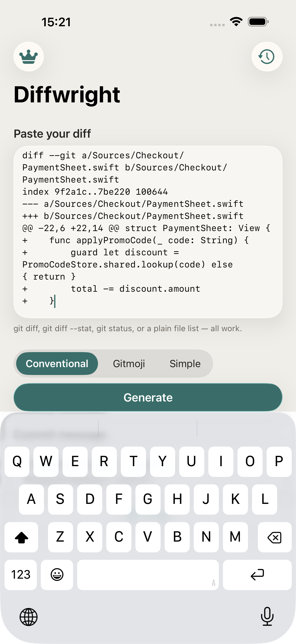
Task: Tap the R key
Action: click(104, 461)
